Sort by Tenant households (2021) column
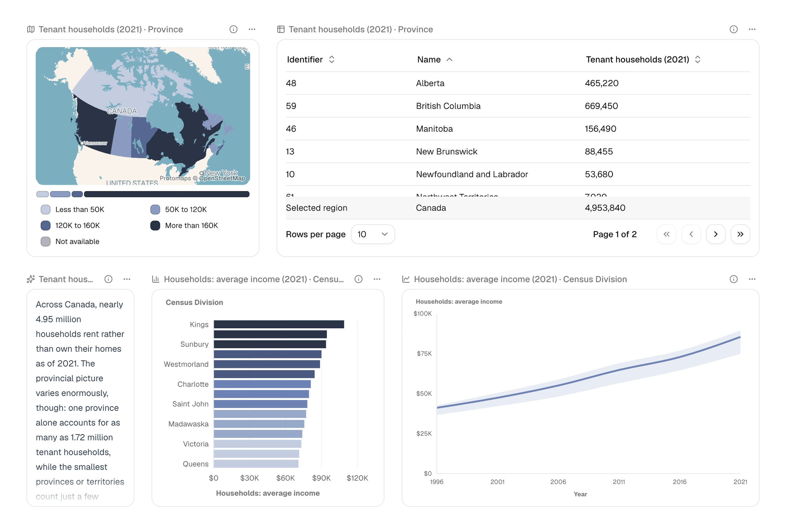The height and width of the screenshot is (532, 787). coord(643,59)
